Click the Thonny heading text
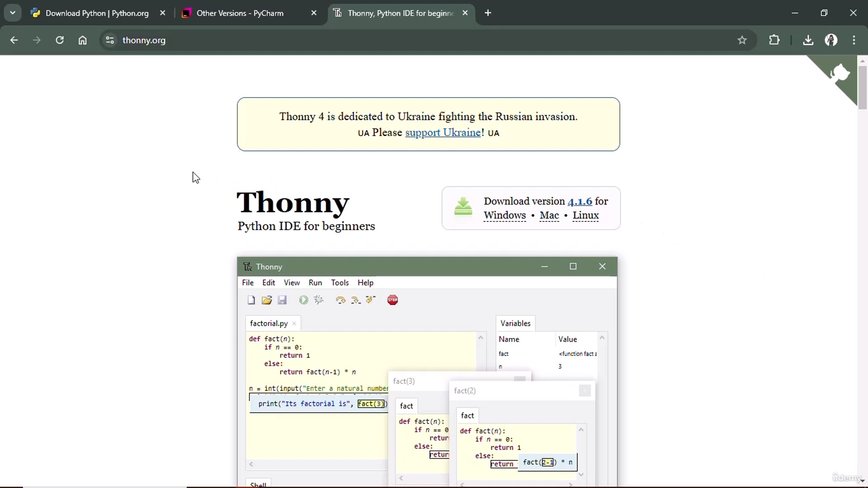Image resolution: width=868 pixels, height=488 pixels. point(293,202)
